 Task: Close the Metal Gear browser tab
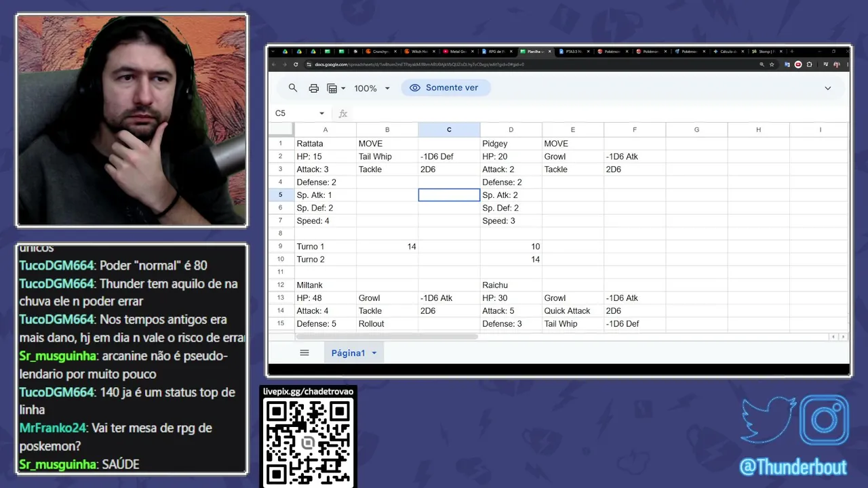[x=473, y=52]
